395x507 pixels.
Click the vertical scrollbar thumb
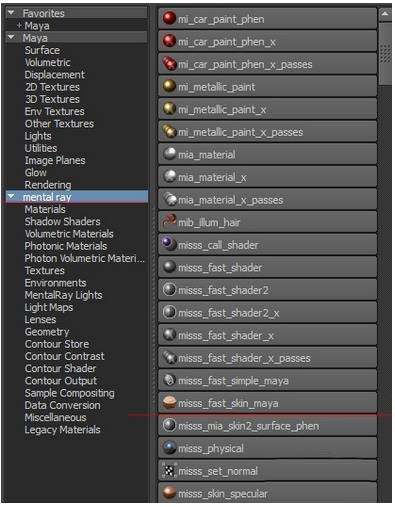[x=385, y=53]
